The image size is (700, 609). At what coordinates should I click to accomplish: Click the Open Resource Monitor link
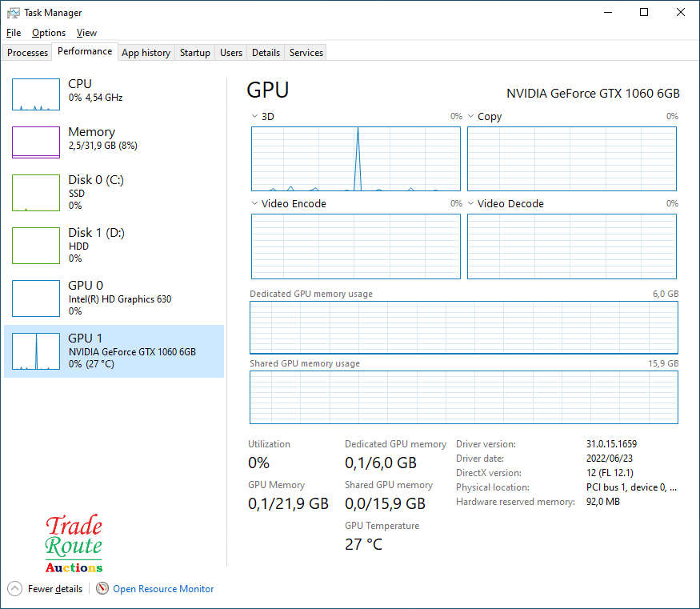(x=163, y=588)
